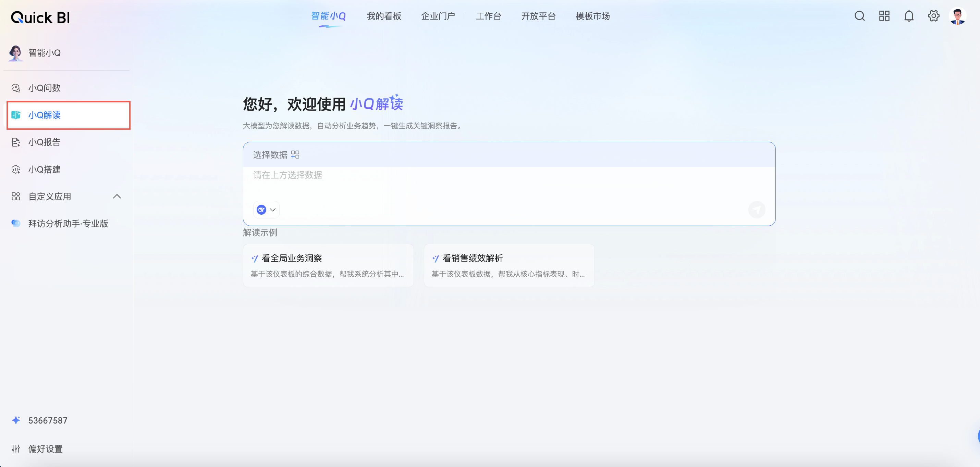Click the 智能小Q sidebar header text

tap(45, 53)
